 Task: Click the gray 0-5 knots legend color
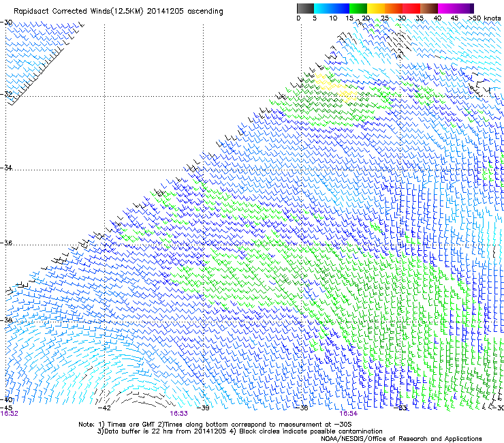[305, 8]
